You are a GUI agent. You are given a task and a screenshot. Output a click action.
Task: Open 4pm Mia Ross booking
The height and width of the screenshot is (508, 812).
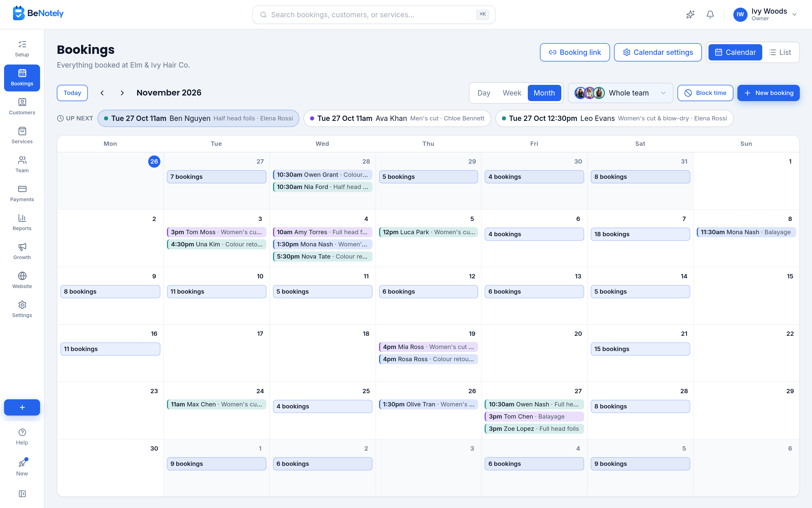429,347
